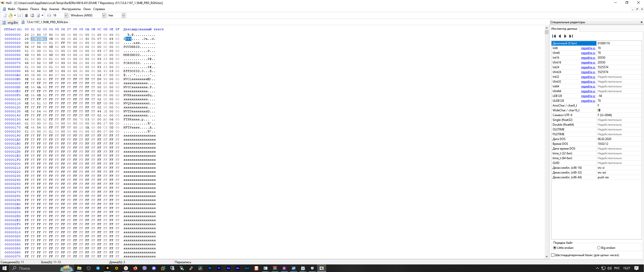Click the New file toolbar icon
This screenshot has width=644, height=272.
tap(5, 15)
